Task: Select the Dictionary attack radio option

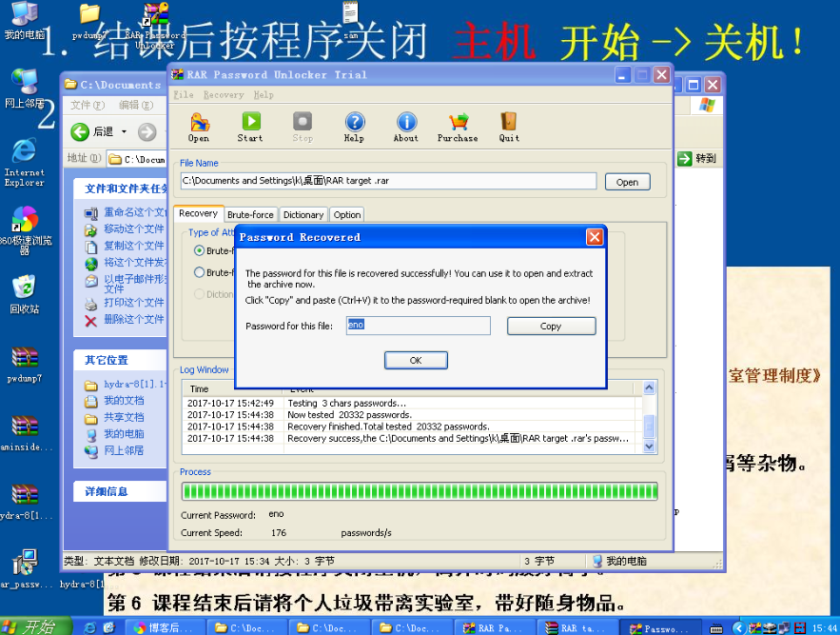Action: click(199, 294)
